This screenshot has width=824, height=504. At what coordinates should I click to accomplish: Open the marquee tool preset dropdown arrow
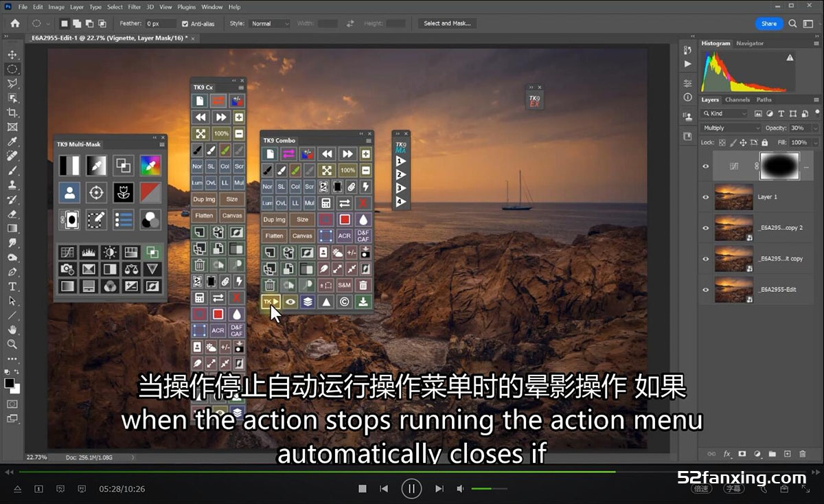click(x=48, y=23)
